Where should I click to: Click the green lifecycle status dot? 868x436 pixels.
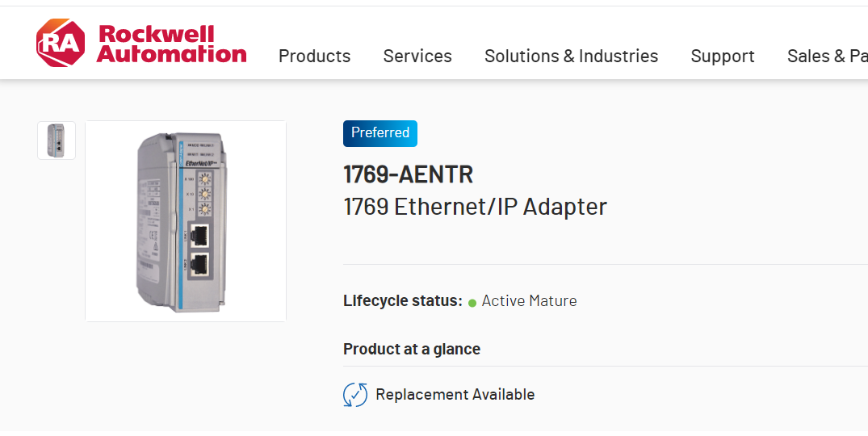click(472, 303)
